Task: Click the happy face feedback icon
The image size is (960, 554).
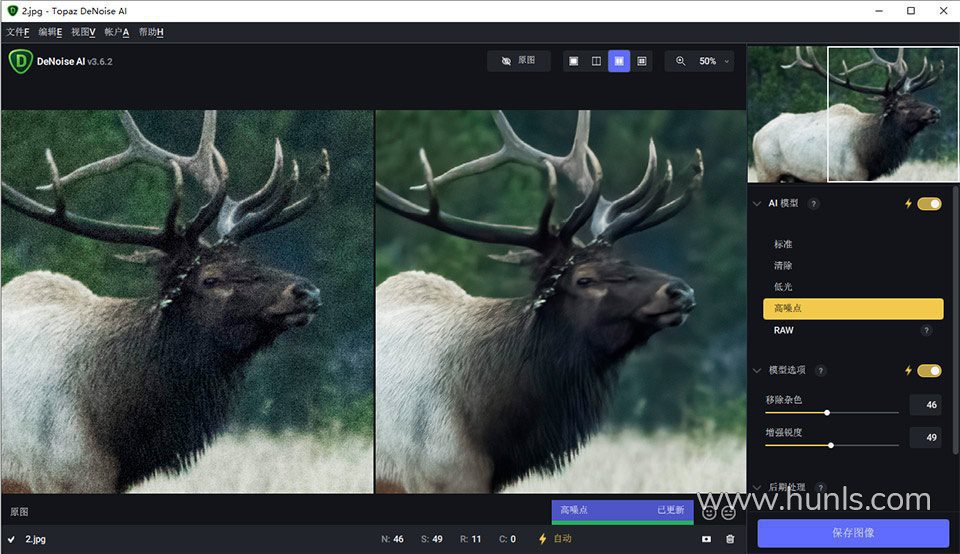Action: [x=709, y=512]
